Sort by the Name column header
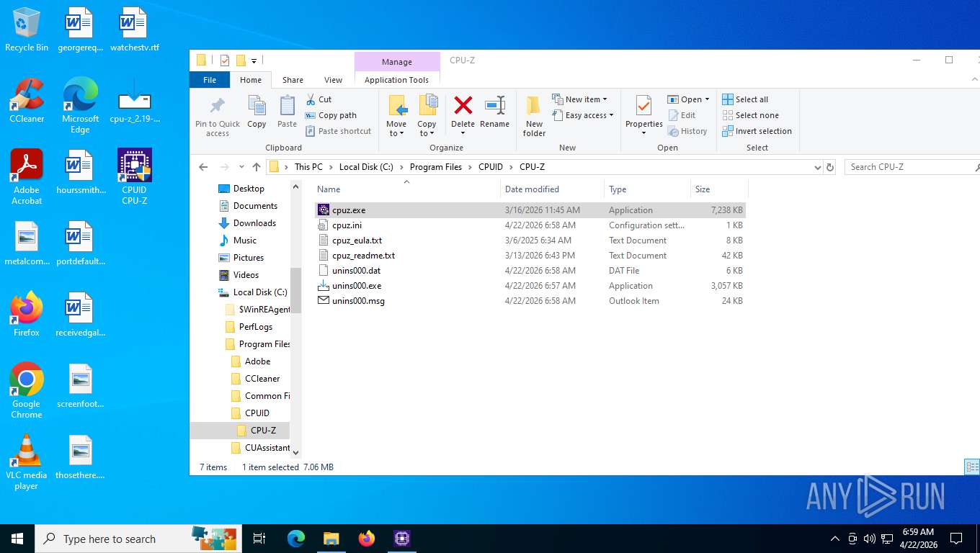Screen dimensions: 980x553 coord(406,189)
